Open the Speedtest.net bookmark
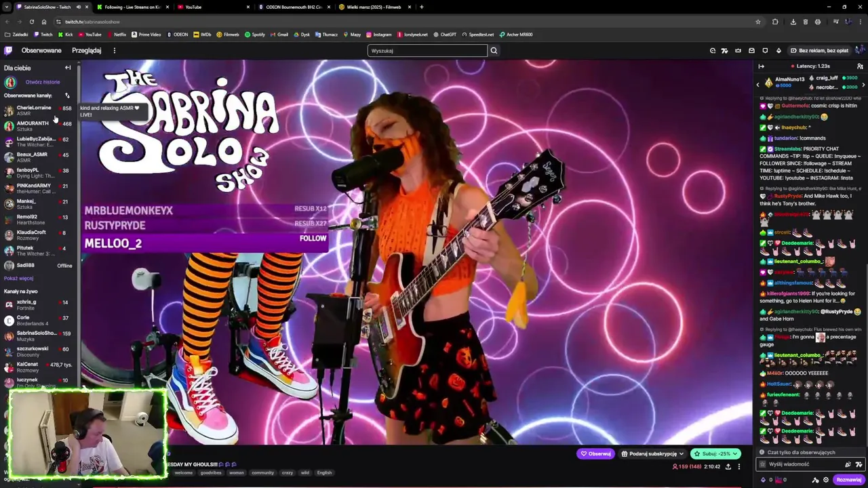This screenshot has width=868, height=488. [x=477, y=34]
